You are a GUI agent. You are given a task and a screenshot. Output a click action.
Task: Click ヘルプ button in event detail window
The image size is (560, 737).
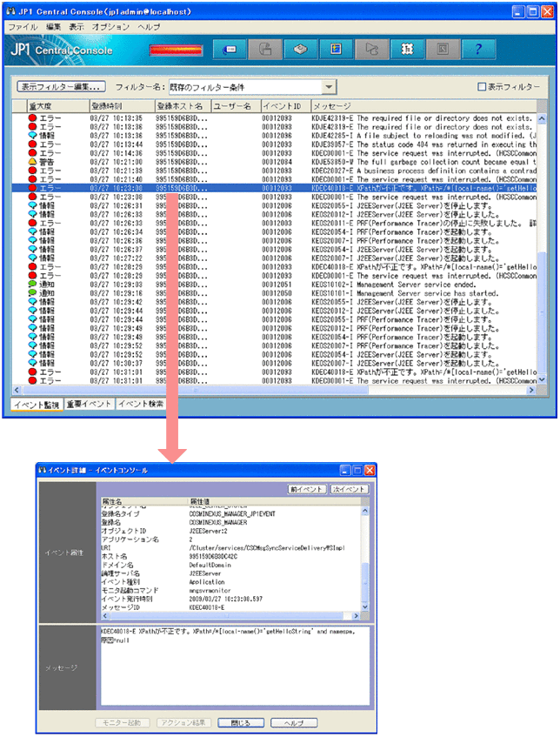pyautogui.click(x=294, y=723)
